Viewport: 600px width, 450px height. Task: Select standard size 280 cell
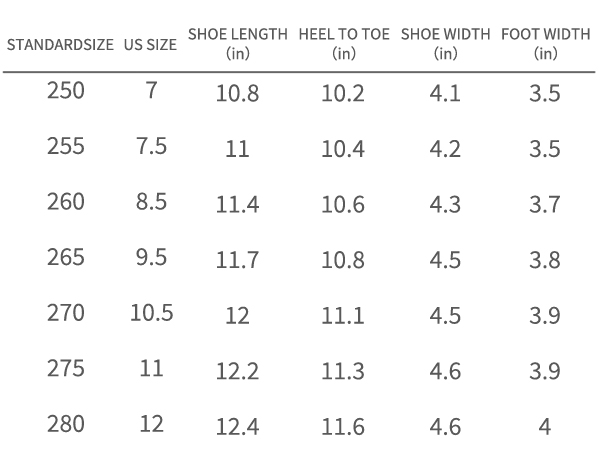pyautogui.click(x=66, y=424)
